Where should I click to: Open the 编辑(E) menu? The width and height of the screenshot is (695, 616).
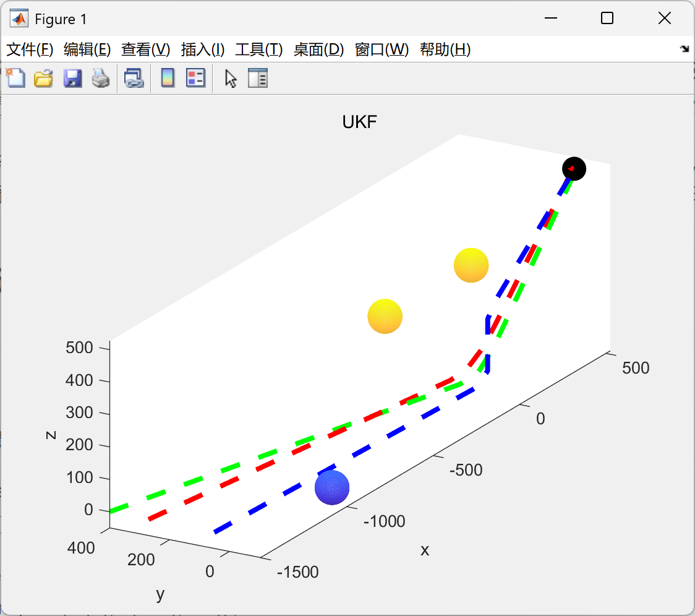click(x=87, y=49)
